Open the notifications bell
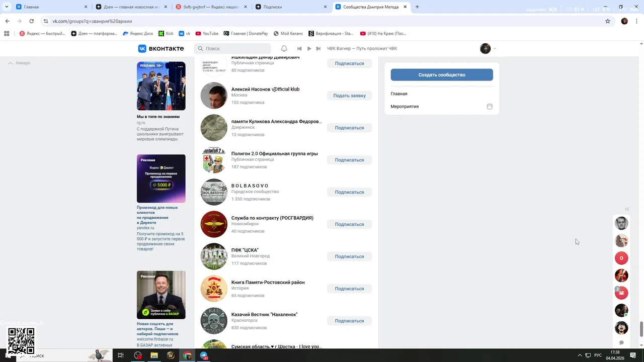644x362 pixels. coord(284,48)
